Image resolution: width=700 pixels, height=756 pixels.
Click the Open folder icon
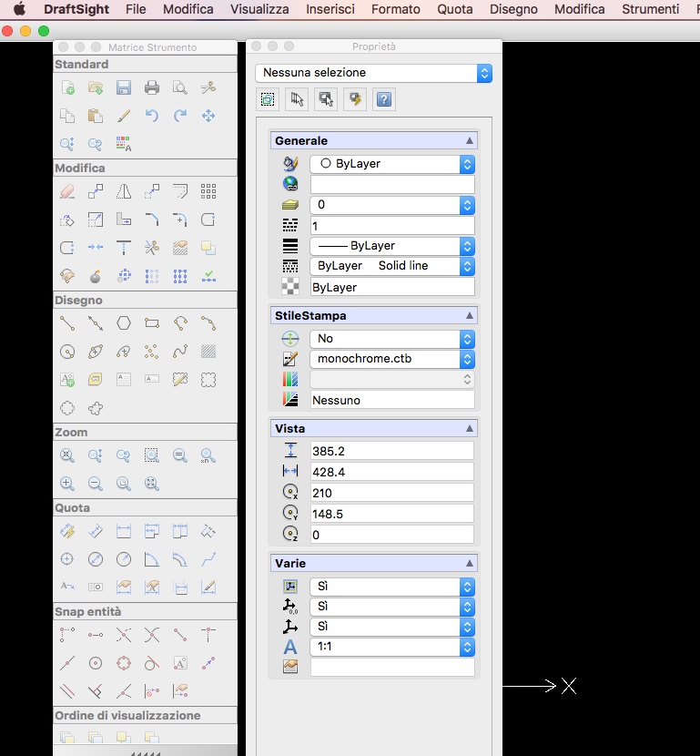click(96, 87)
